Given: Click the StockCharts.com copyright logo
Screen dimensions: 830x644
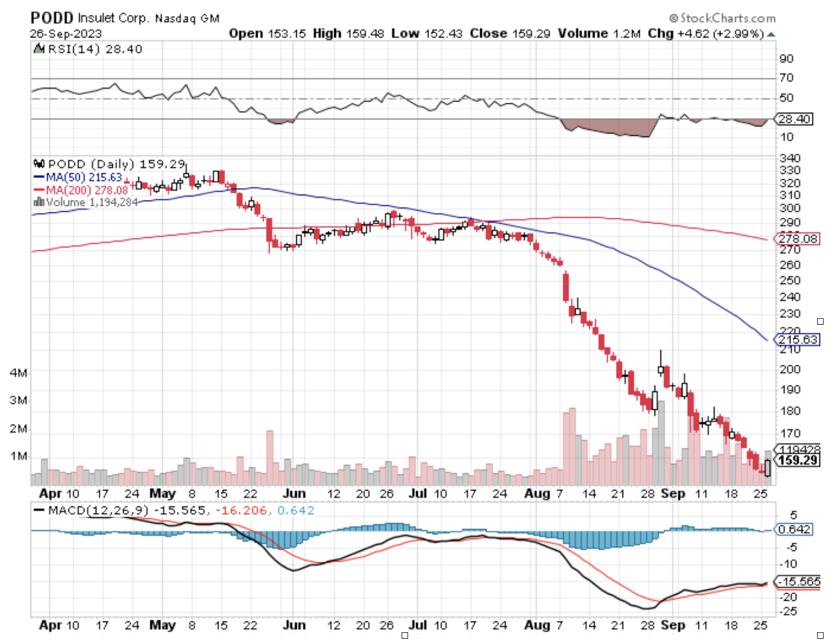Looking at the screenshot, I should pyautogui.click(x=722, y=18).
